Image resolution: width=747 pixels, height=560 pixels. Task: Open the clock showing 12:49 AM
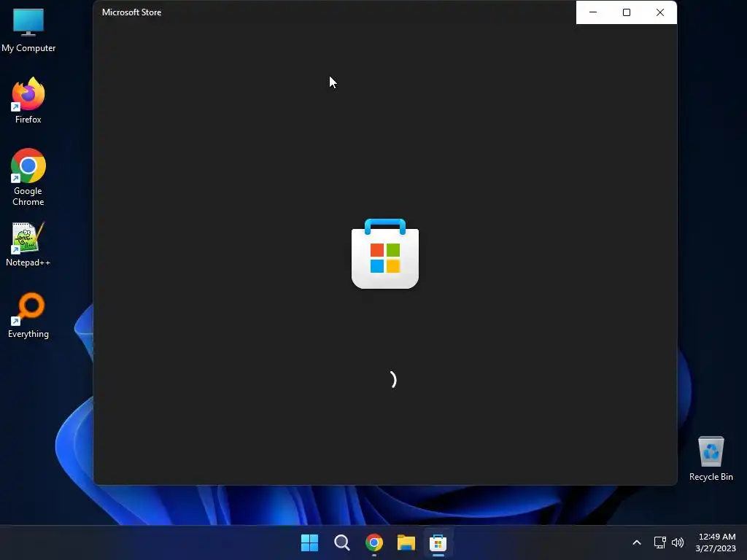click(x=716, y=542)
